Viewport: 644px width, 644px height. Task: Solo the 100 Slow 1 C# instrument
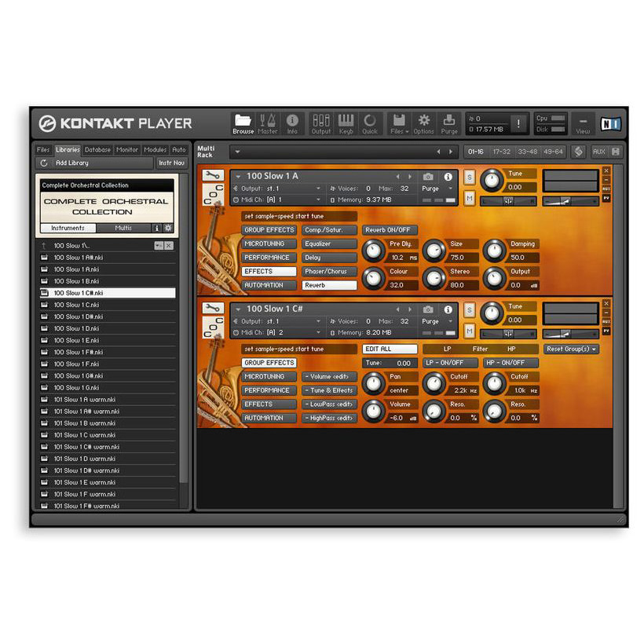point(470,309)
